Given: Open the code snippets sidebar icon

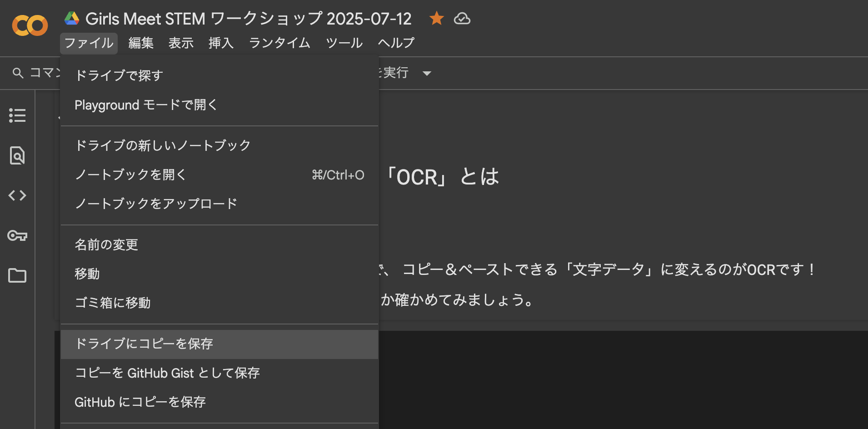Looking at the screenshot, I should click(x=17, y=195).
